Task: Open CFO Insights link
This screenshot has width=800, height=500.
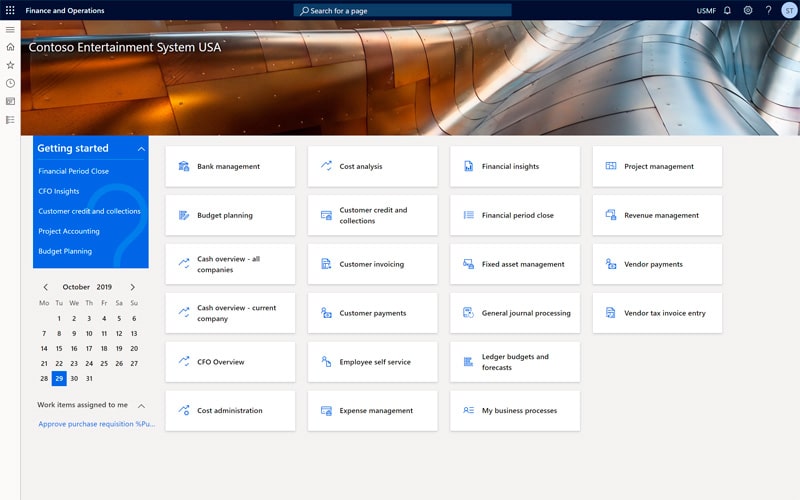Action: click(x=59, y=191)
